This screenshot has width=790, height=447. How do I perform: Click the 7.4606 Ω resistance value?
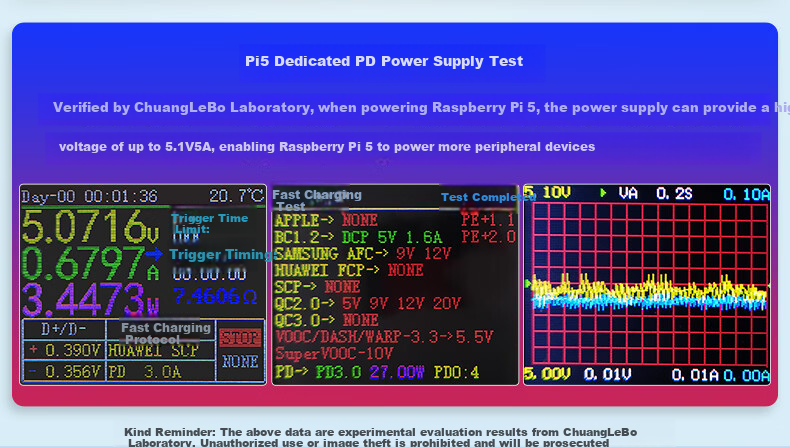point(215,296)
